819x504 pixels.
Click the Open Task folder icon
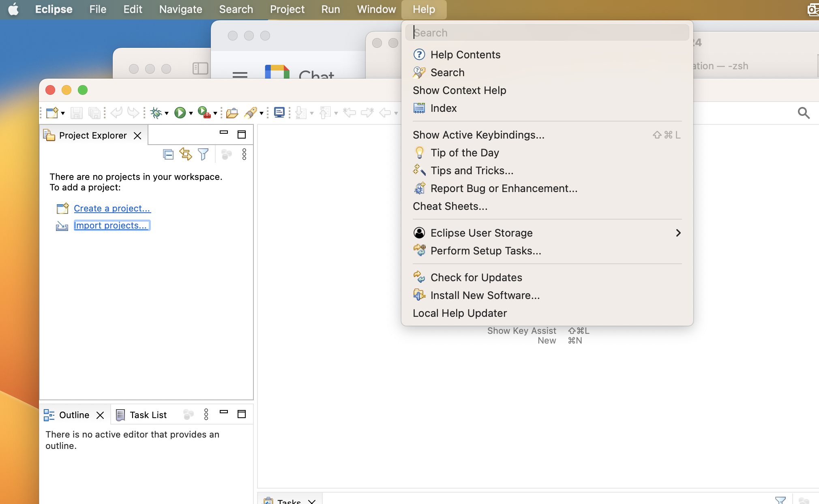point(232,113)
